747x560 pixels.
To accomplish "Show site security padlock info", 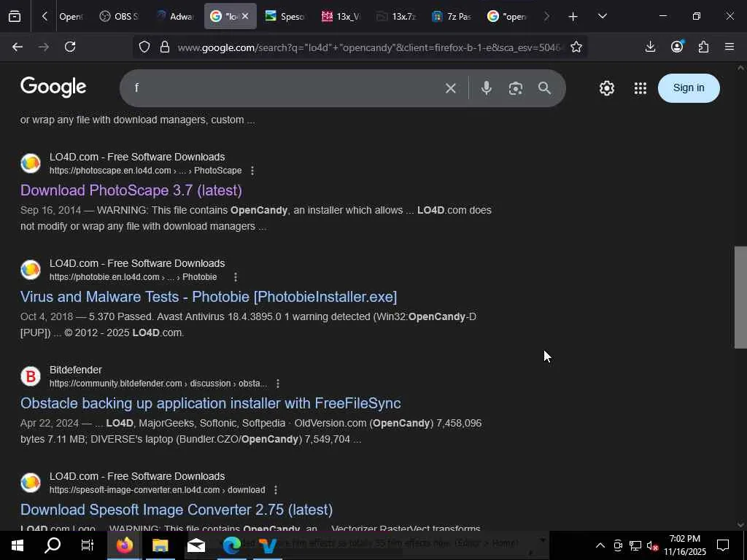I will point(165,47).
